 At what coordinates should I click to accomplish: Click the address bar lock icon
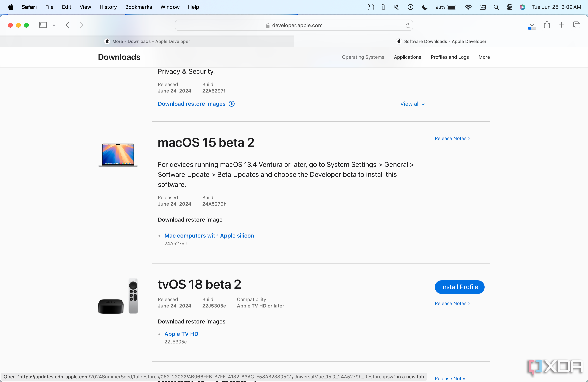[268, 25]
